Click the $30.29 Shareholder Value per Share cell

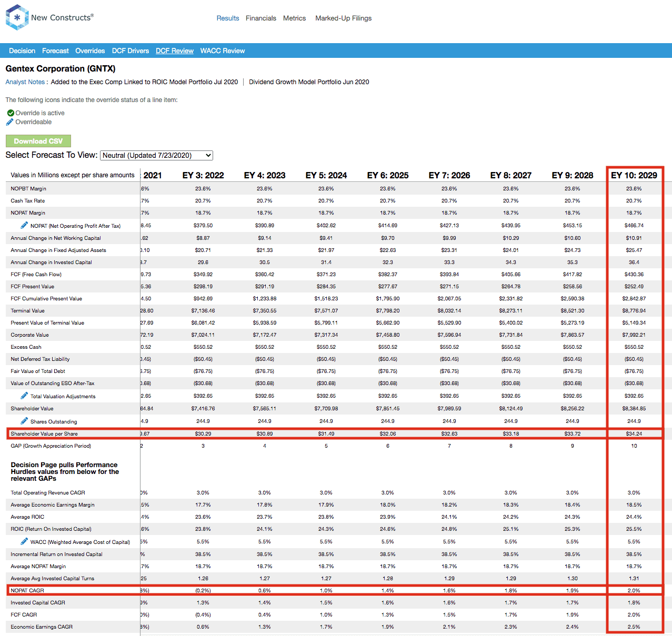click(203, 433)
